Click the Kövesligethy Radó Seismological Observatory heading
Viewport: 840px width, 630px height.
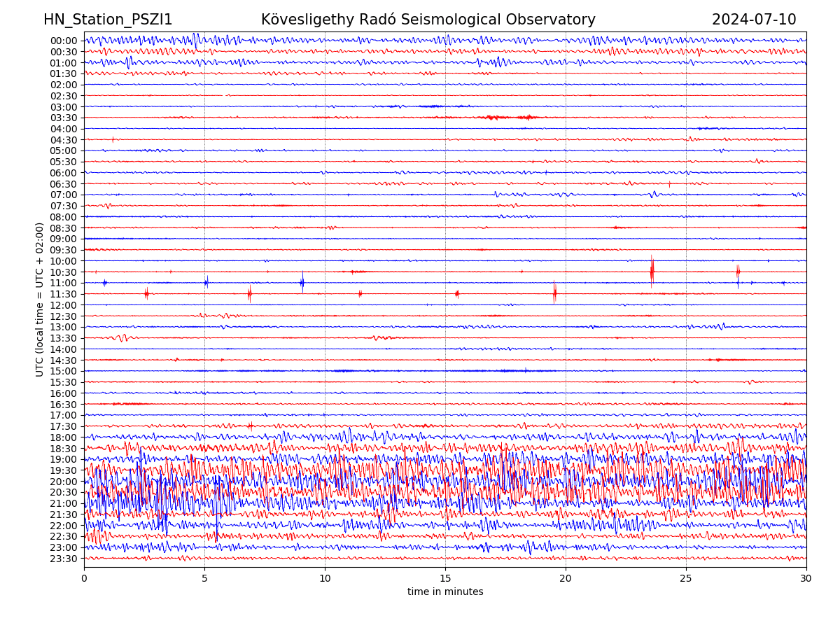tap(428, 20)
